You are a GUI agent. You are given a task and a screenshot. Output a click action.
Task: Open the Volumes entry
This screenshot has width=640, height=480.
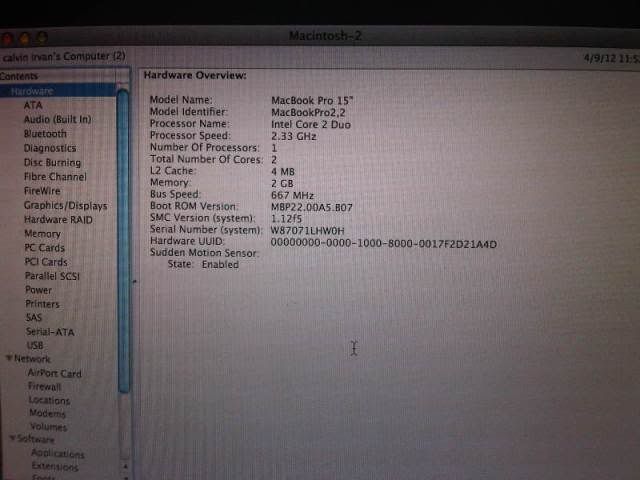coord(48,427)
